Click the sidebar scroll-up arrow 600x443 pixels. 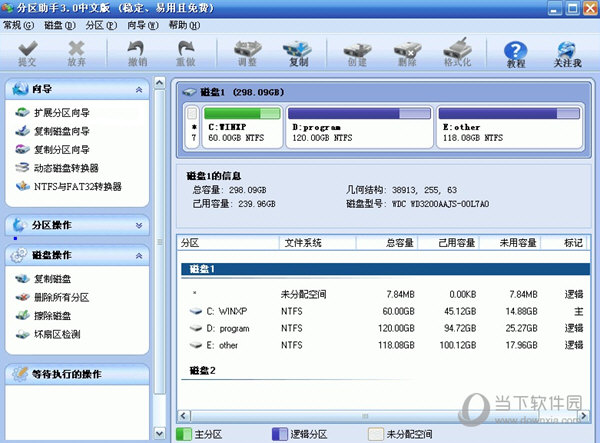point(160,83)
